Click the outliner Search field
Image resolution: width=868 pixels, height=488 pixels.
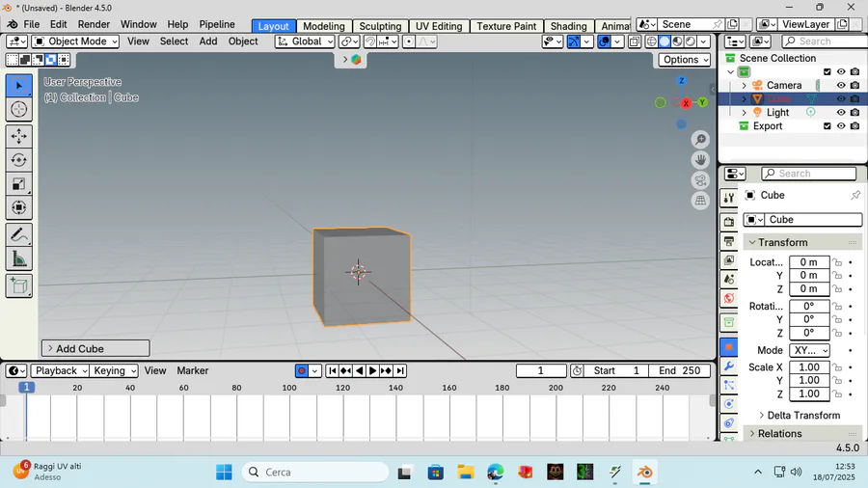[x=825, y=41]
